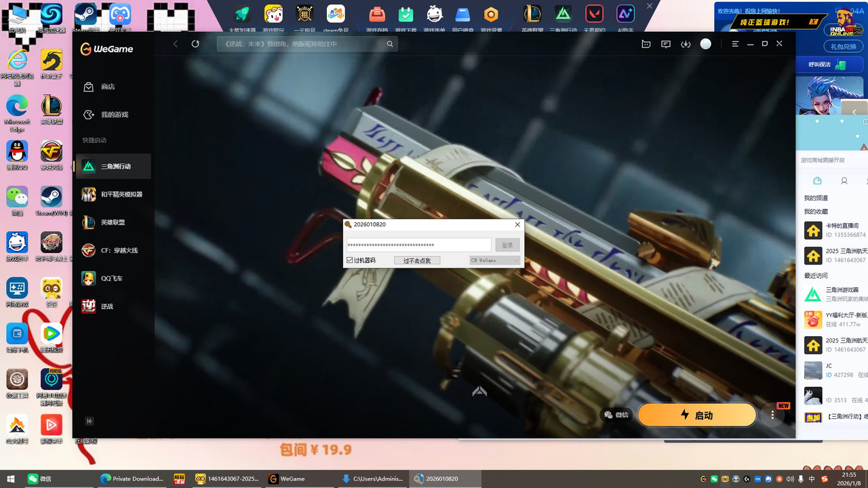Click the 登录 button in the dialog
The image size is (868, 488).
click(x=507, y=245)
